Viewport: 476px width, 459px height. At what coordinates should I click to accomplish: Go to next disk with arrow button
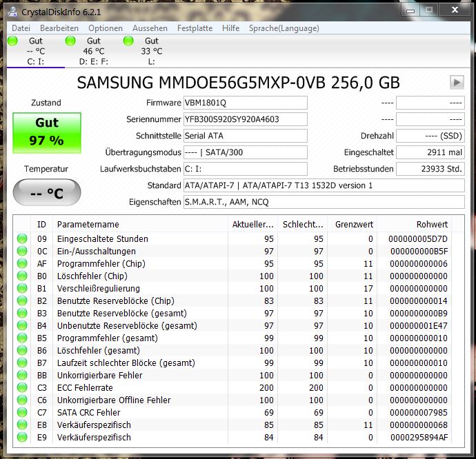(457, 82)
